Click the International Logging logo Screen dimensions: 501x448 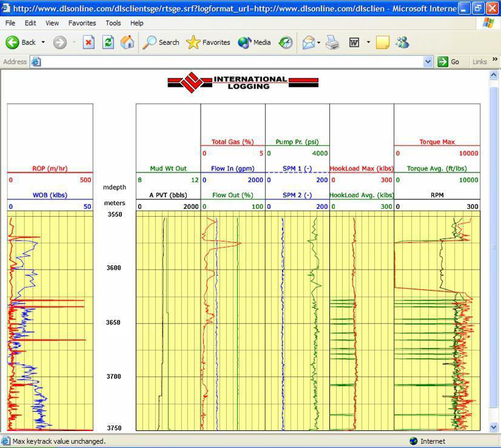click(x=243, y=83)
